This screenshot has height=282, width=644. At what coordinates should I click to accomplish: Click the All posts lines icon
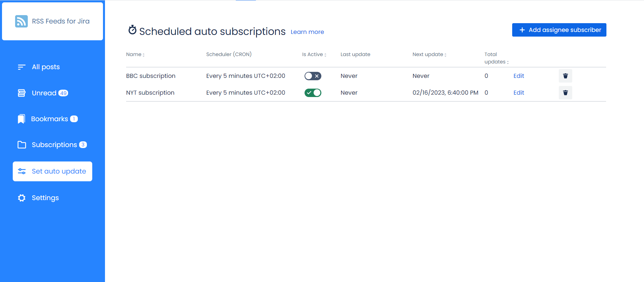pyautogui.click(x=22, y=67)
